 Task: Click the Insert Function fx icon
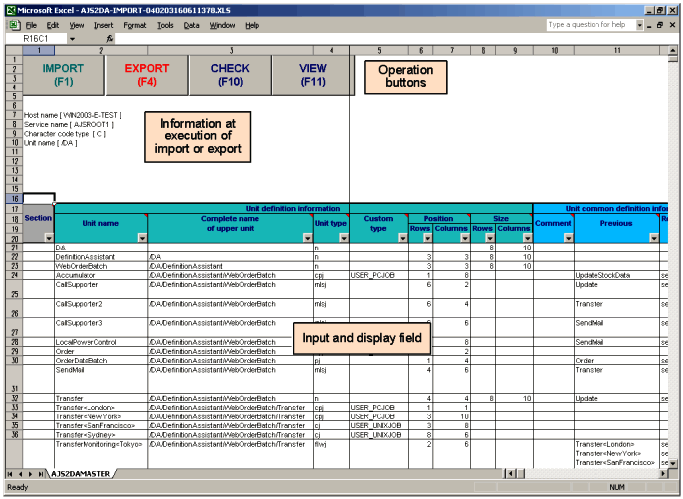pyautogui.click(x=109, y=38)
